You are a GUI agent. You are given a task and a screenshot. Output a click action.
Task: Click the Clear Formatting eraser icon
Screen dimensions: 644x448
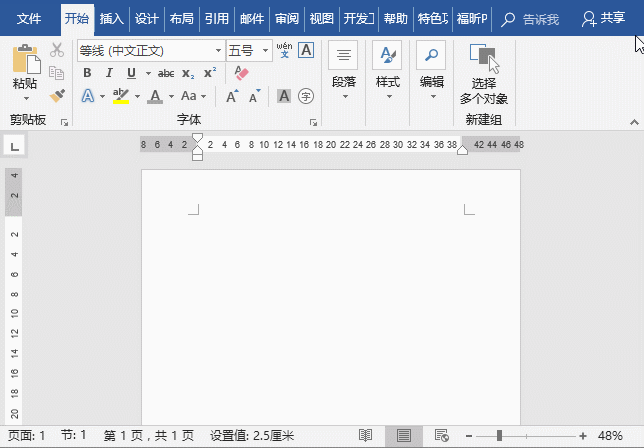click(240, 73)
